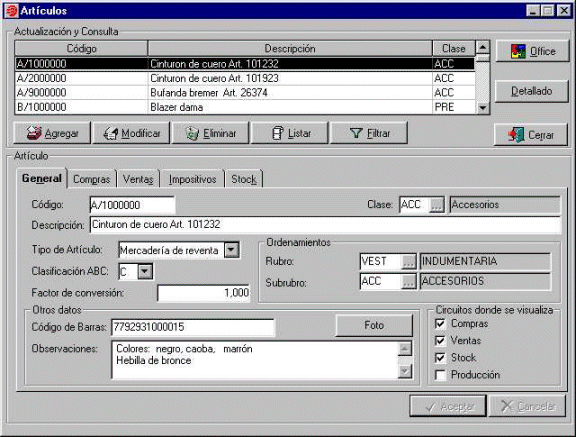Toggle the Ventas circuit checkbox
Image resolution: width=576 pixels, height=437 pixels.
(440, 340)
